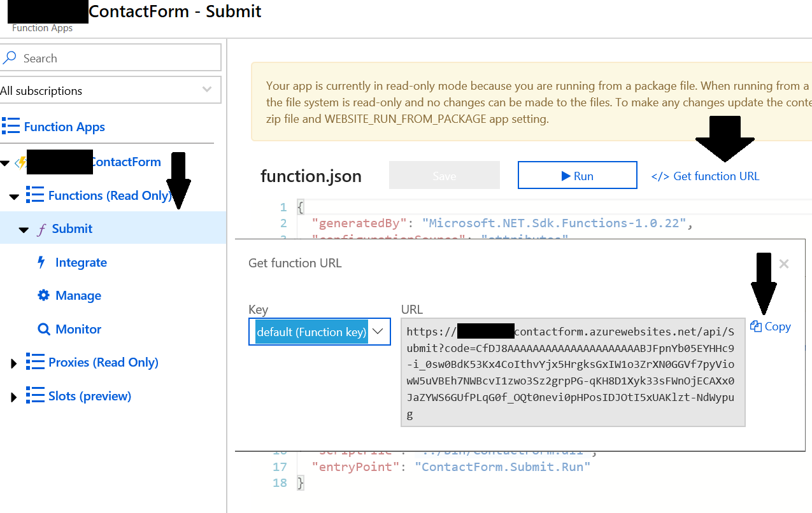Click the "entryPoint" line in the editor
This screenshot has width=812, height=513.
pyautogui.click(x=451, y=467)
